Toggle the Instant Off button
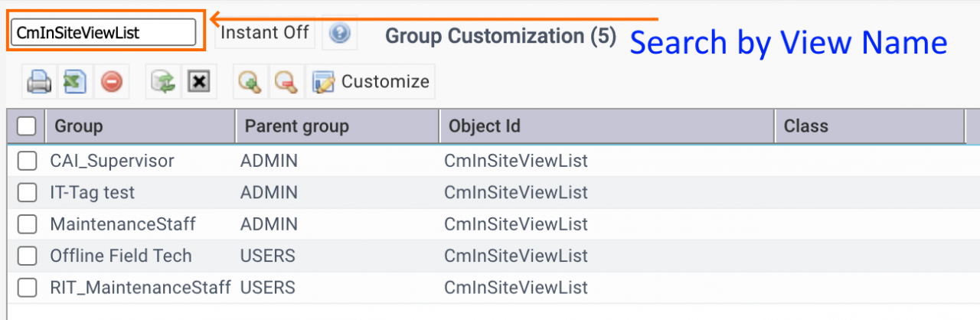The height and width of the screenshot is (320, 980). pos(265,32)
